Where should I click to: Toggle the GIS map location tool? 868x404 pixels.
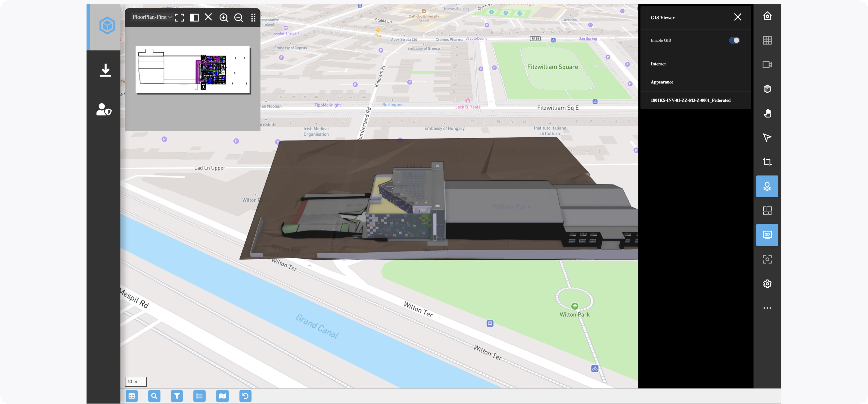(767, 186)
